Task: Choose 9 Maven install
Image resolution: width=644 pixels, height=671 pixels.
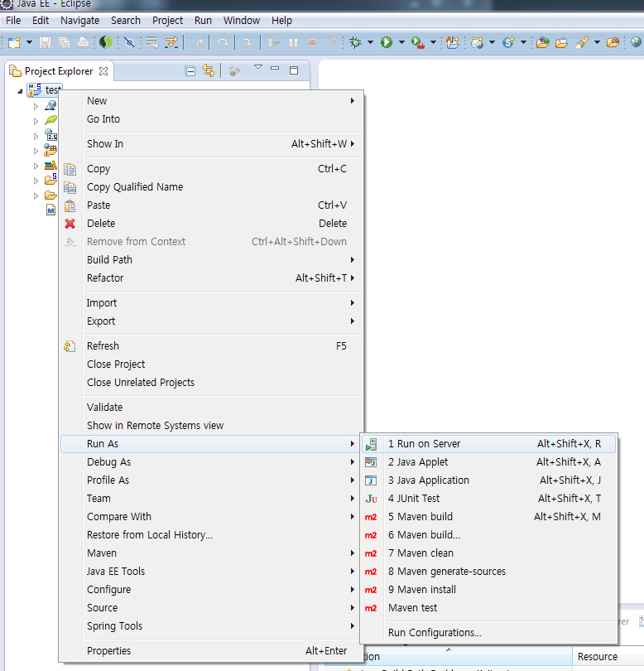Action: coord(490,590)
